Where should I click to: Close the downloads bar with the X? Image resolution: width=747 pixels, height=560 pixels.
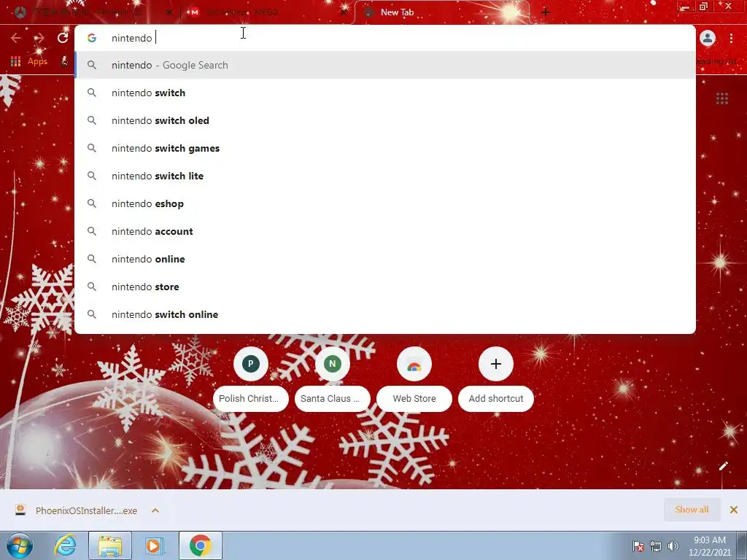click(x=734, y=510)
